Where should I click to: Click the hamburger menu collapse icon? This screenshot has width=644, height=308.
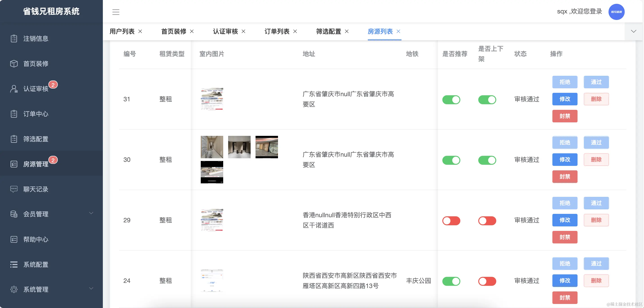pyautogui.click(x=115, y=12)
